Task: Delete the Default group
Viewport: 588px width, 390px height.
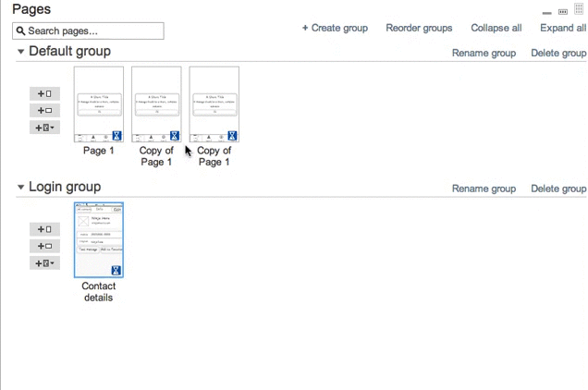Action: 558,53
